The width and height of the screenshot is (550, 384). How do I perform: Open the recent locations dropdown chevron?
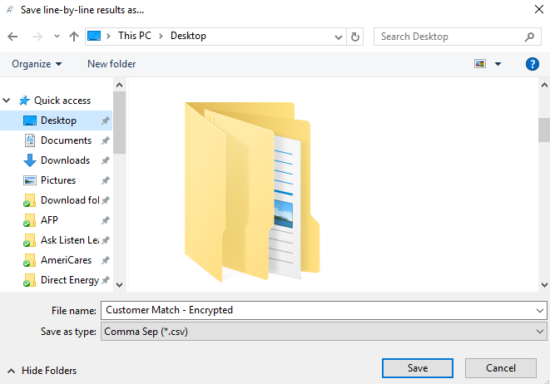tap(57, 36)
